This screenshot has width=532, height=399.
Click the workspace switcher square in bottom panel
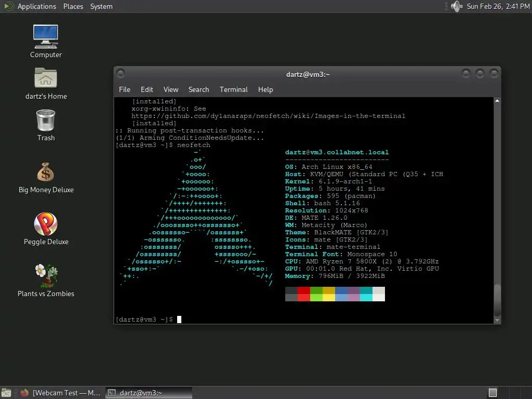click(x=493, y=393)
